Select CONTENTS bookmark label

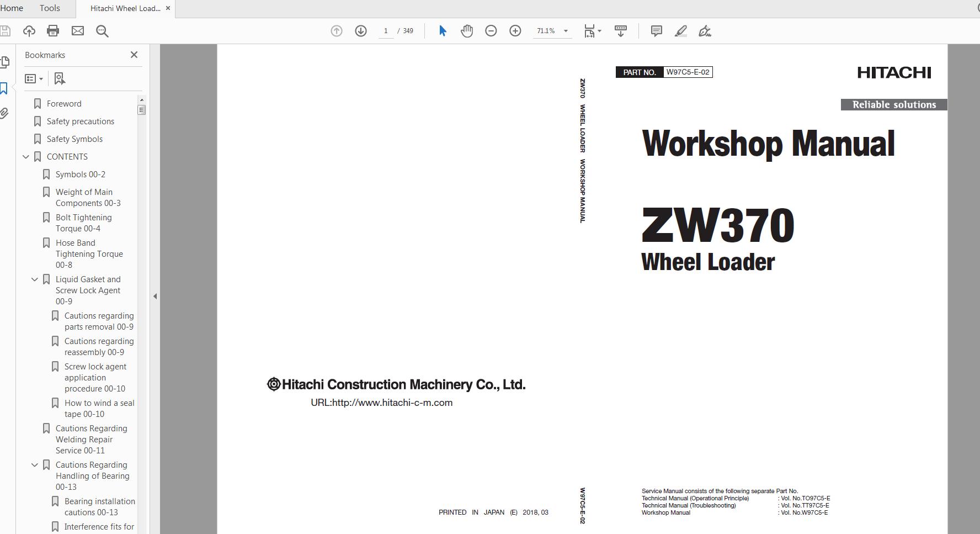coord(67,157)
